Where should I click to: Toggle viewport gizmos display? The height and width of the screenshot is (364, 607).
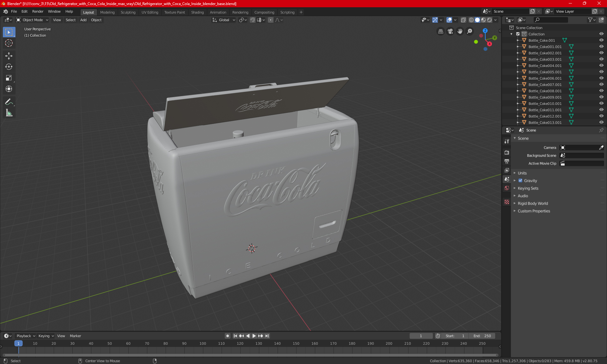(x=435, y=20)
